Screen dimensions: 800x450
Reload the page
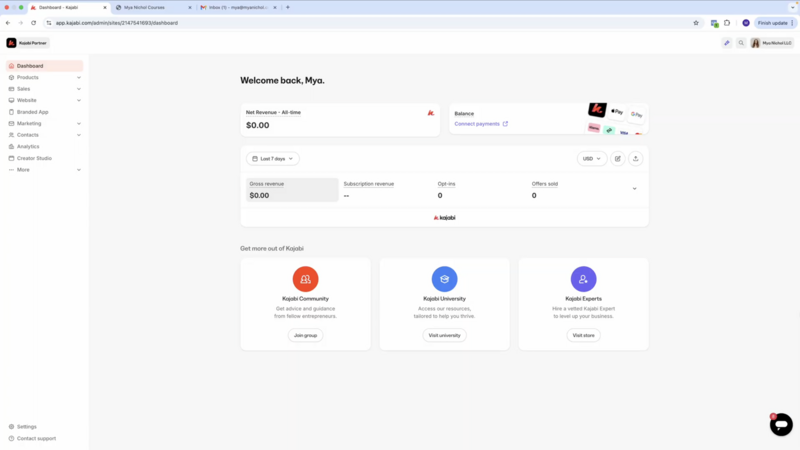(x=34, y=23)
